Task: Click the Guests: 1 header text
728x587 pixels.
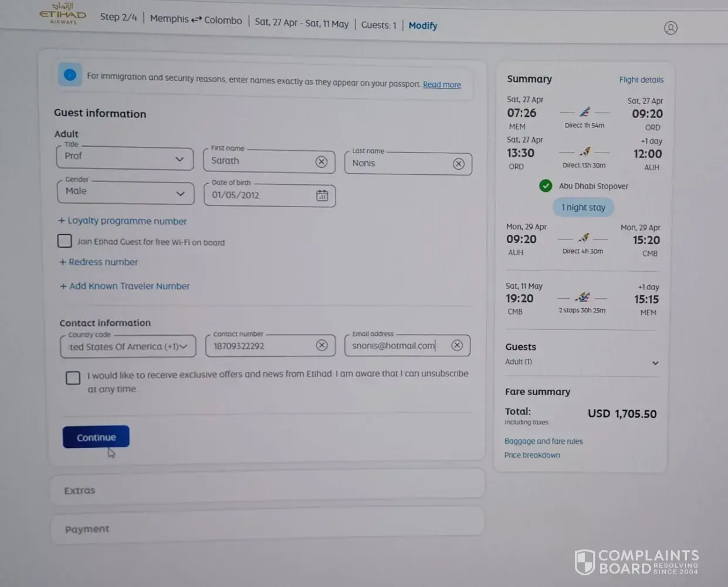Action: 378,25
